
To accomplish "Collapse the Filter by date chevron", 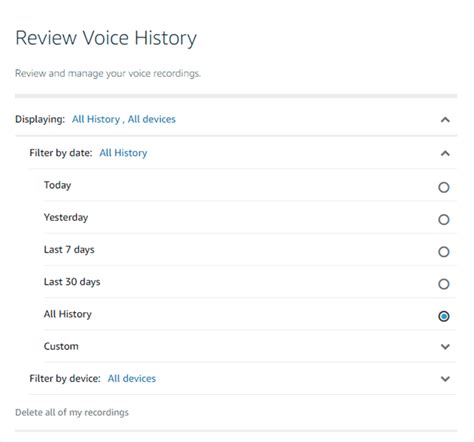I will [445, 153].
